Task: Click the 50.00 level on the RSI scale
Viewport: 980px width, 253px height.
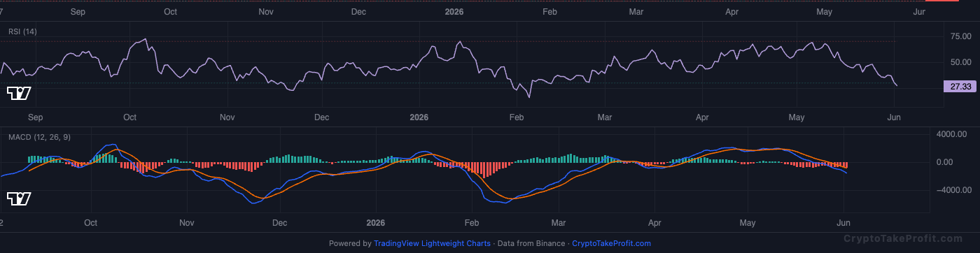Action: pyautogui.click(x=960, y=62)
